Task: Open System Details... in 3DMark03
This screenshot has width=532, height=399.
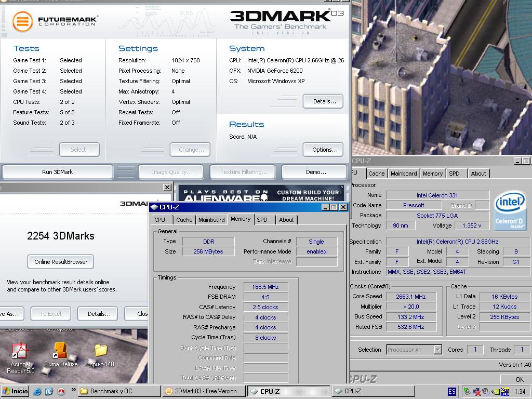Action: point(323,101)
